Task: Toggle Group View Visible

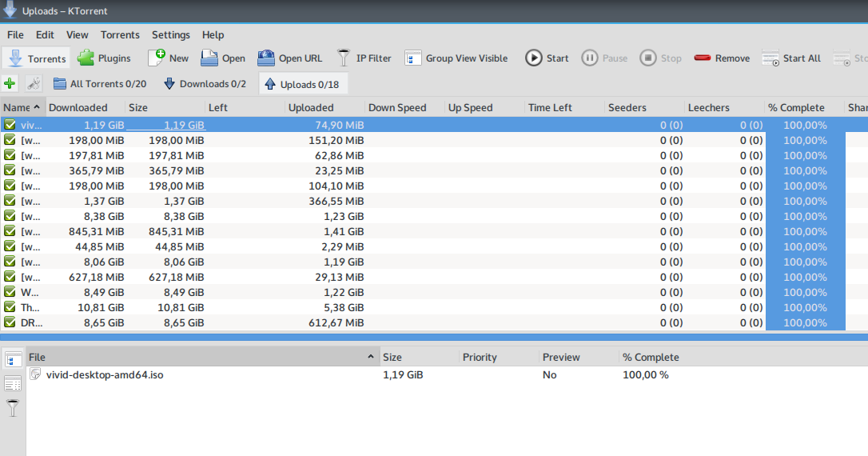Action: tap(456, 58)
